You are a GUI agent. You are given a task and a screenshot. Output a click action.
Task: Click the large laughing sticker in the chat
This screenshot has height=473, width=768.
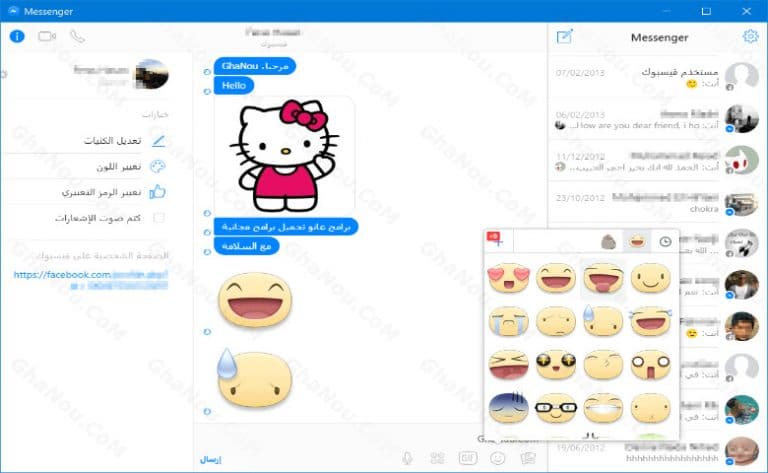click(255, 299)
